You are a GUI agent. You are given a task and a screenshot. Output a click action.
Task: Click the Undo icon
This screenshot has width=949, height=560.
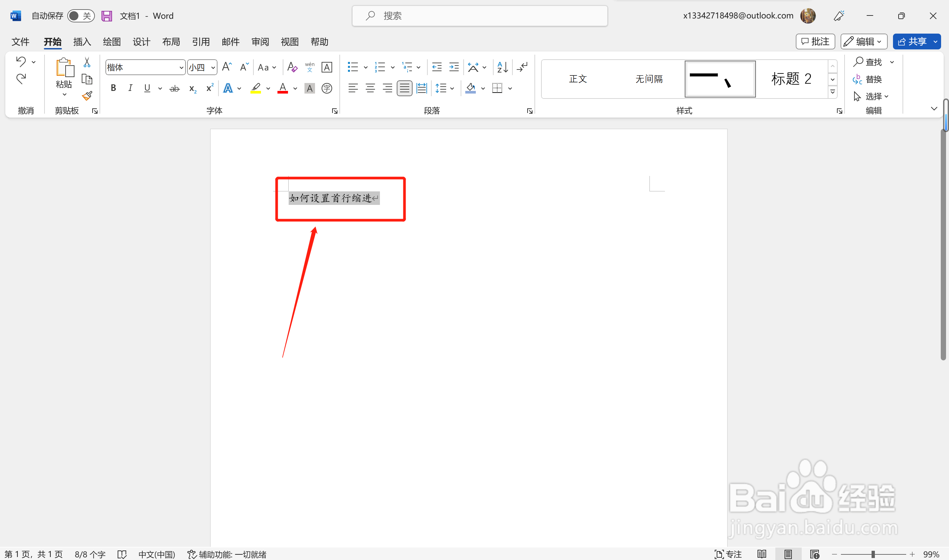pos(21,61)
